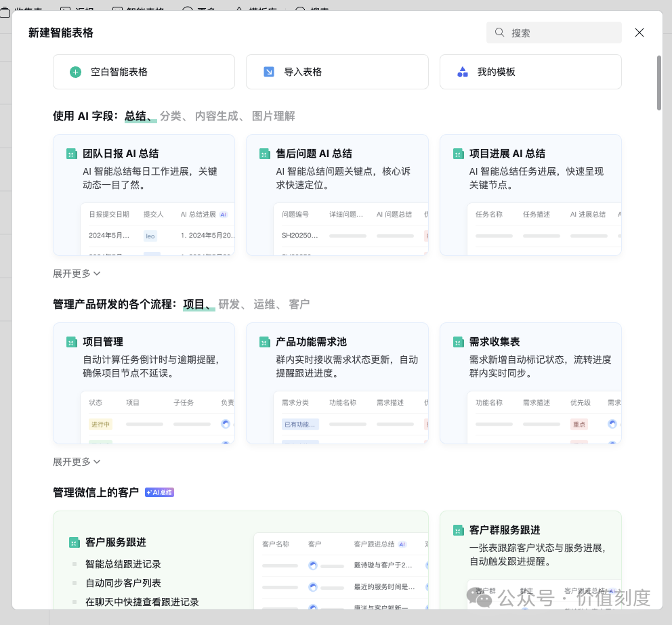Click the 自动同步客户列表 bullet text
672x625 pixels.
[123, 583]
